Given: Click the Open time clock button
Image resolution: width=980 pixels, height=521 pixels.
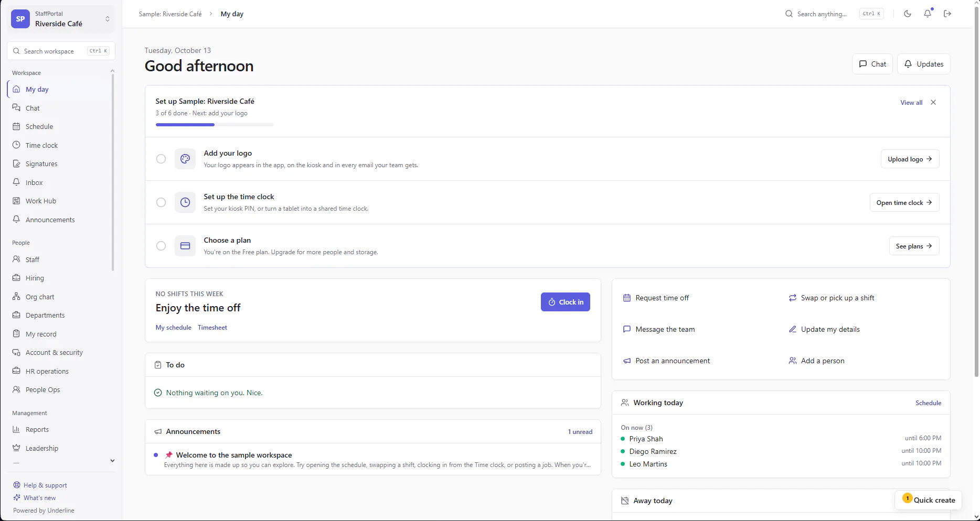Looking at the screenshot, I should pyautogui.click(x=904, y=202).
